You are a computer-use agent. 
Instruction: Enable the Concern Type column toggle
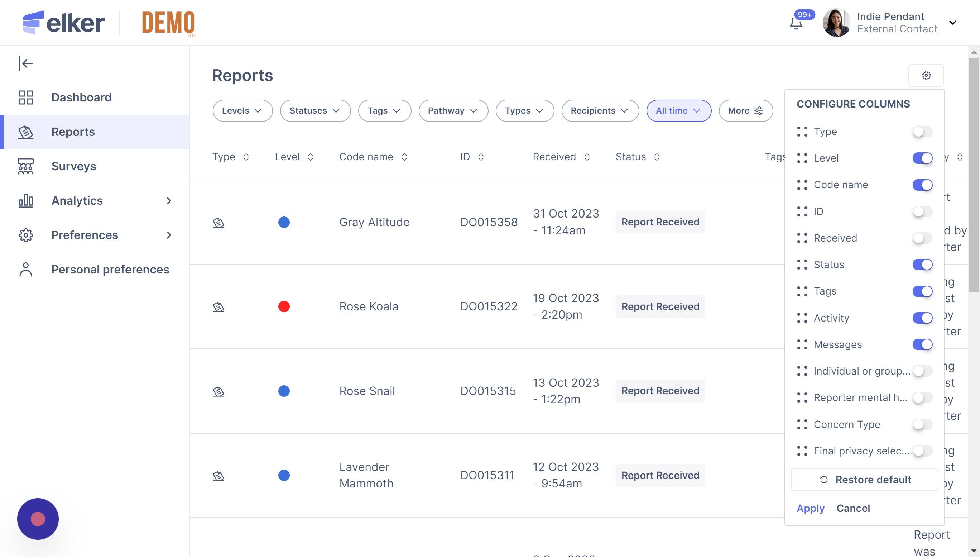click(922, 424)
